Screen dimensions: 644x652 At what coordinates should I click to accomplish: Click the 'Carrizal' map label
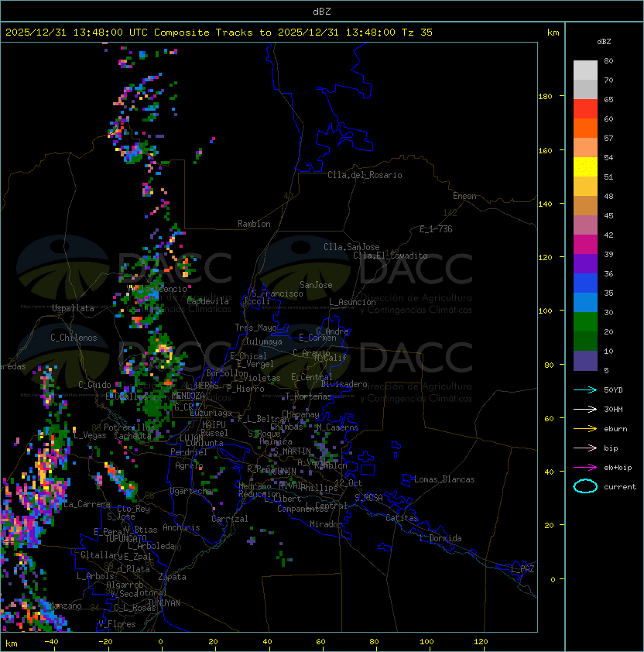click(x=229, y=519)
